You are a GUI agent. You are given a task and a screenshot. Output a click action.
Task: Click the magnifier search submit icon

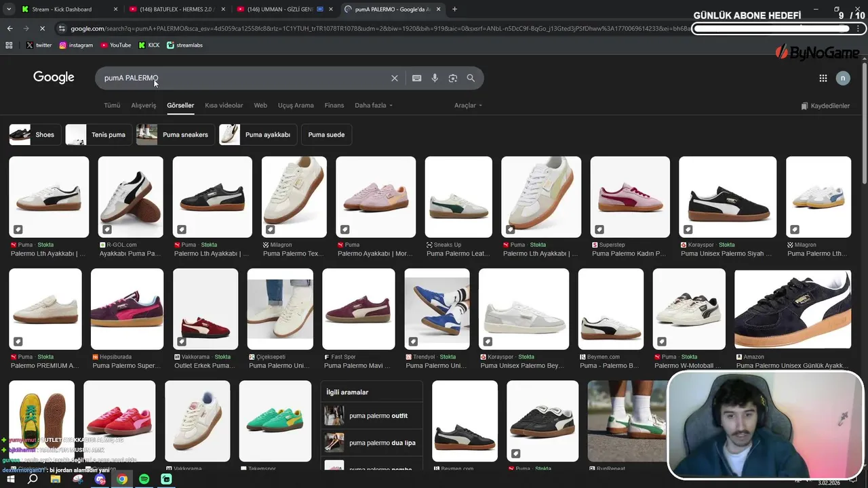tap(471, 78)
